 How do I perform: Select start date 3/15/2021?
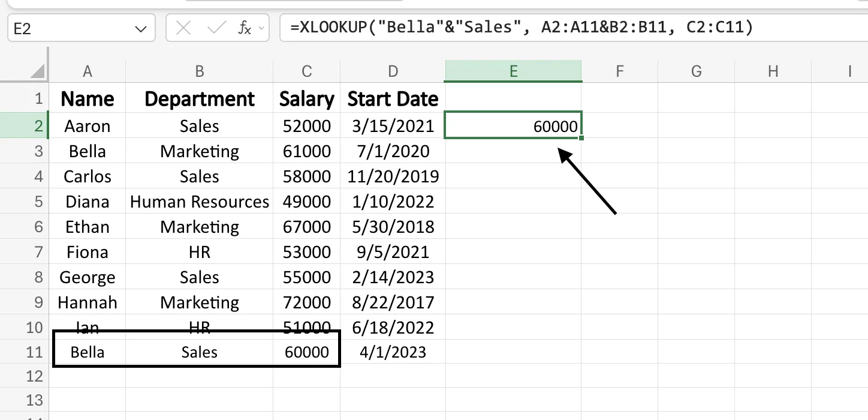pyautogui.click(x=393, y=126)
